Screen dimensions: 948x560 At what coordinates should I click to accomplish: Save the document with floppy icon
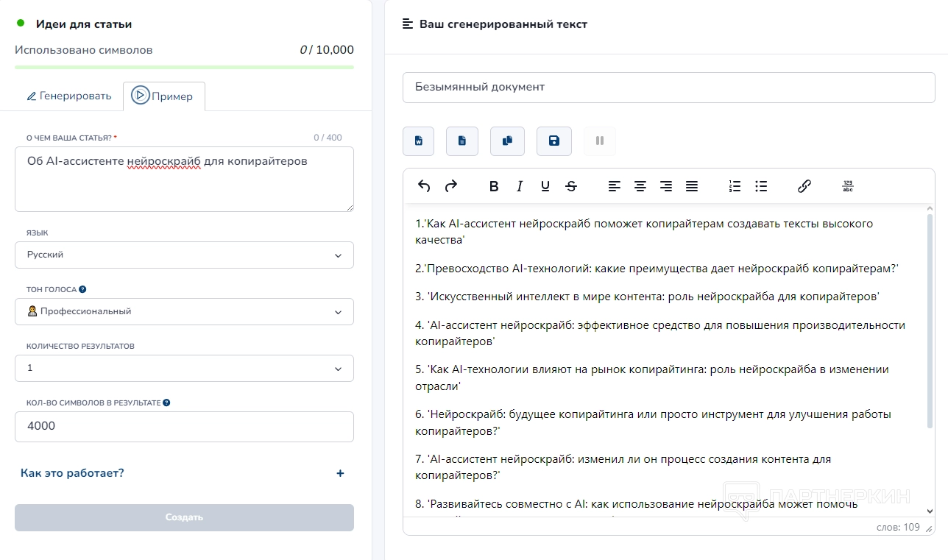tap(554, 141)
